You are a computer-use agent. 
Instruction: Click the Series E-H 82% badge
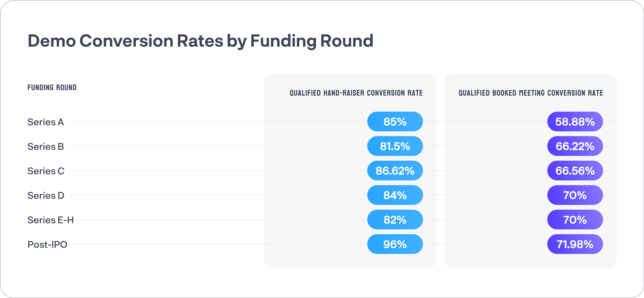(x=395, y=220)
